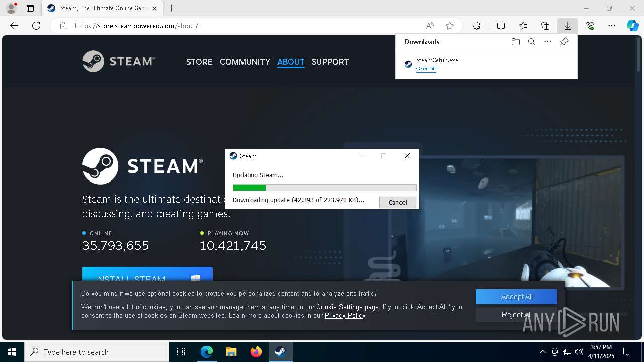
Task: Click the INSTALL STEAM button
Action: coord(147,274)
